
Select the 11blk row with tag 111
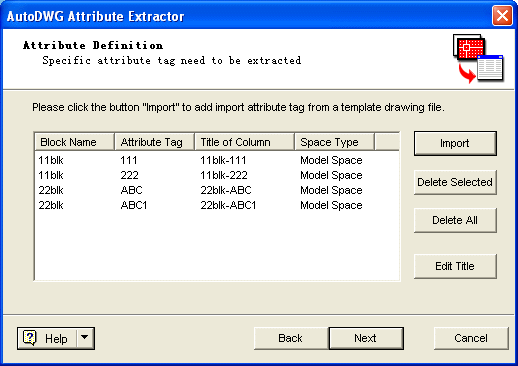click(217, 160)
